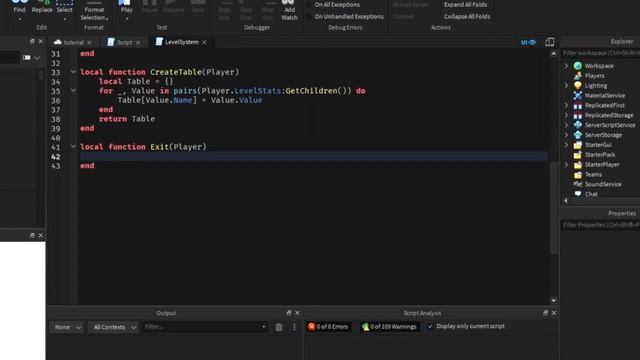Open the output Filter field dropdown arrow
The width and height of the screenshot is (640, 360).
point(264,327)
